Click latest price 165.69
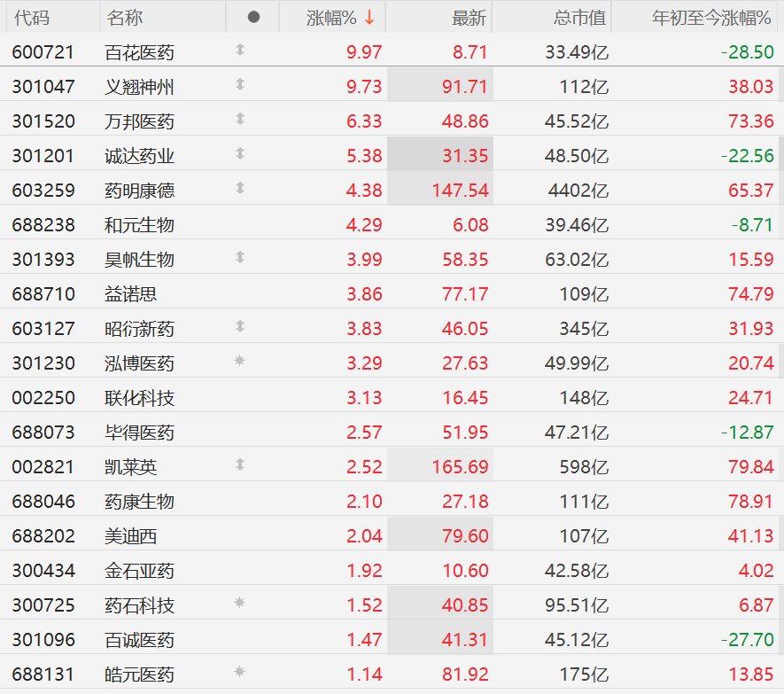 [x=460, y=467]
